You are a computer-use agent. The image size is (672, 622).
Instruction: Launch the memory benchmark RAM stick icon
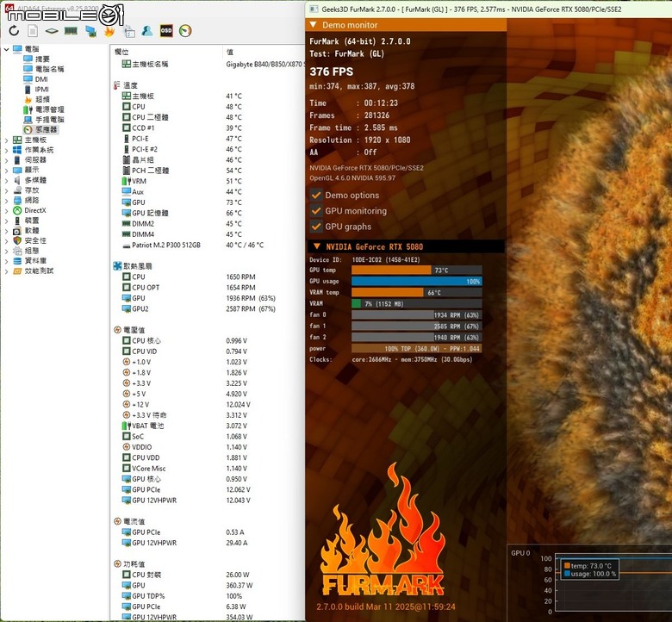pyautogui.click(x=71, y=31)
